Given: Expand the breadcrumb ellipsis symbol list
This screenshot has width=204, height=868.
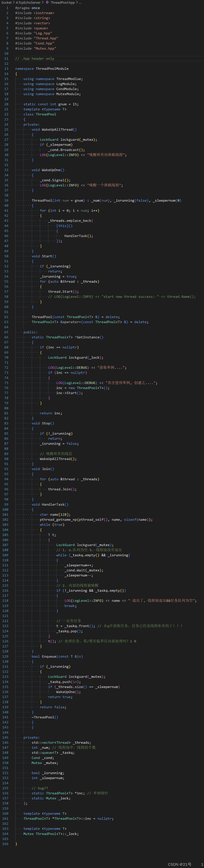Looking at the screenshot, I should [x=80, y=2].
